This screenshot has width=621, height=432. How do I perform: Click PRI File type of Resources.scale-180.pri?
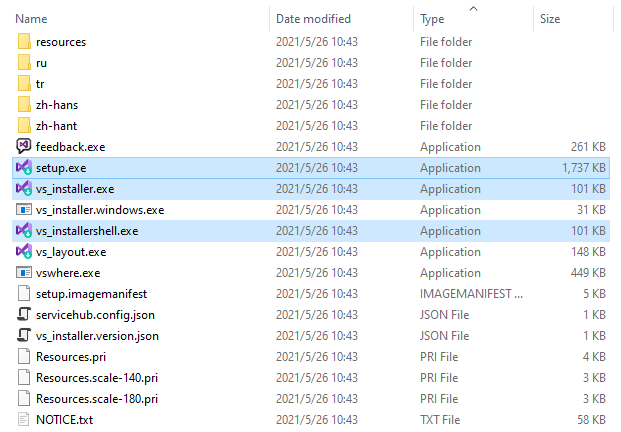coord(439,398)
